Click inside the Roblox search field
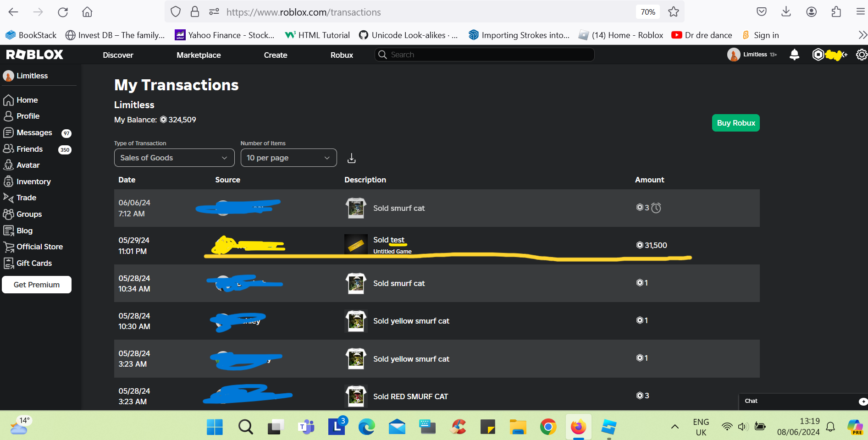This screenshot has height=440, width=868. tap(484, 55)
